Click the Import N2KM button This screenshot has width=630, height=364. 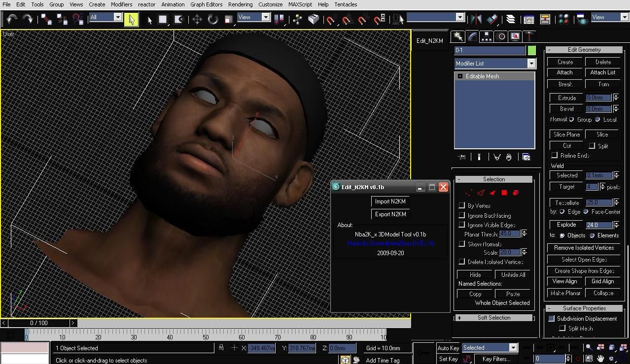click(x=390, y=201)
